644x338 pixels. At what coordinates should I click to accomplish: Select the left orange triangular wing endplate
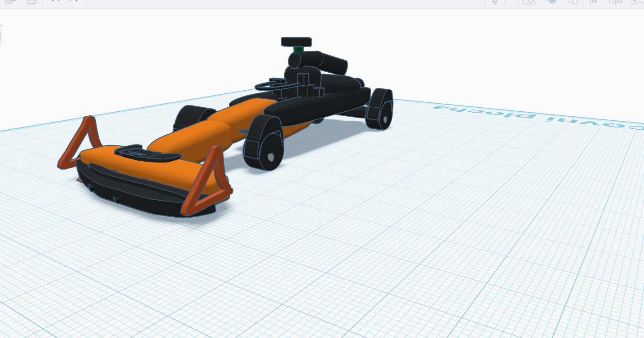click(80, 142)
